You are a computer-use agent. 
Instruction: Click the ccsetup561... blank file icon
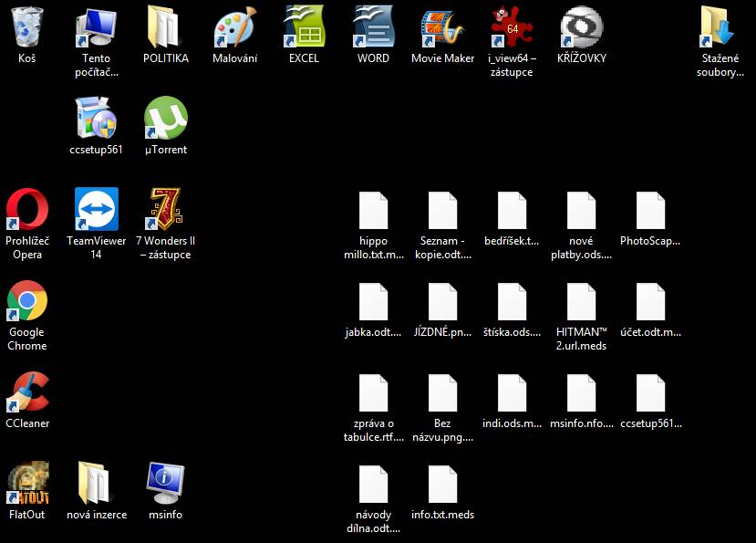[651, 393]
